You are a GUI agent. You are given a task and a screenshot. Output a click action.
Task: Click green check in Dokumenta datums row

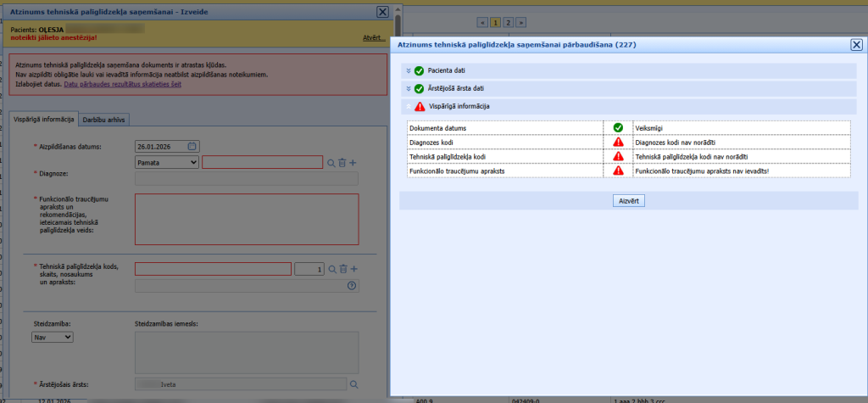pyautogui.click(x=618, y=128)
